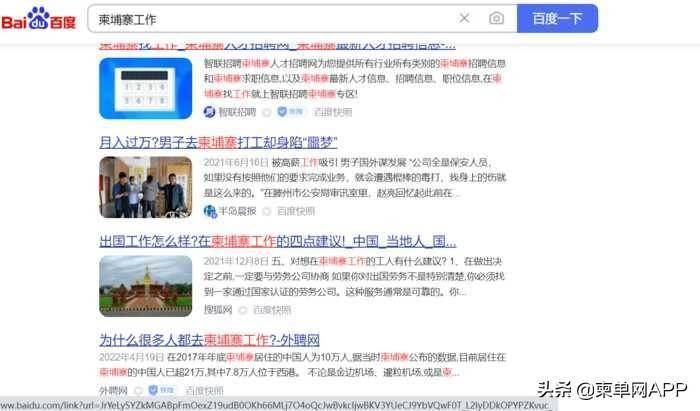Viewport: 700px width, 411px height.
Task: Open the 搜狐网 source link
Action: coord(218,310)
